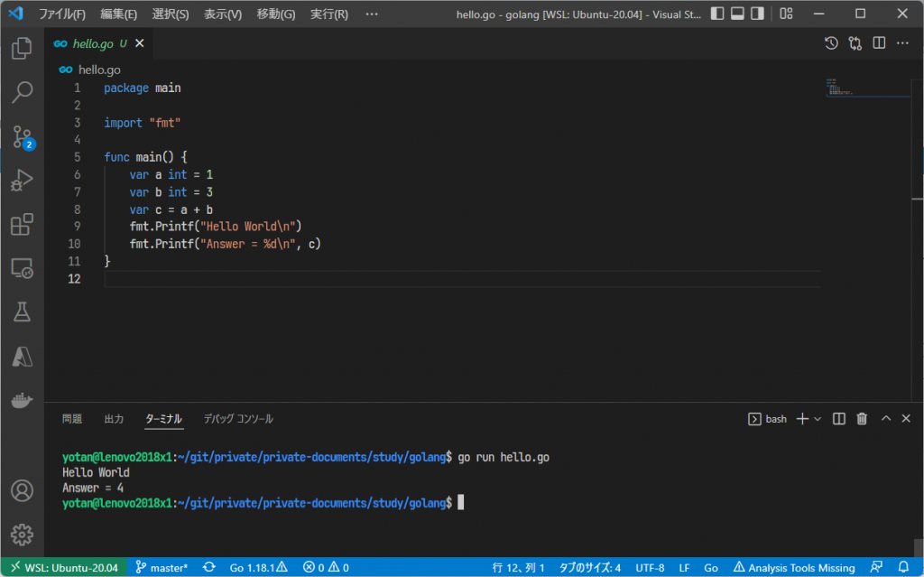Open the Search view icon
The height and width of the screenshot is (577, 924).
point(22,92)
